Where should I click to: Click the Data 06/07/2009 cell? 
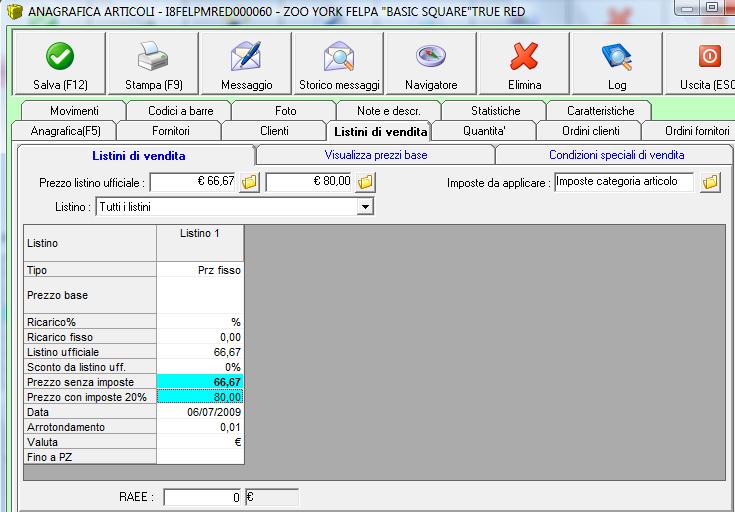tap(200, 412)
